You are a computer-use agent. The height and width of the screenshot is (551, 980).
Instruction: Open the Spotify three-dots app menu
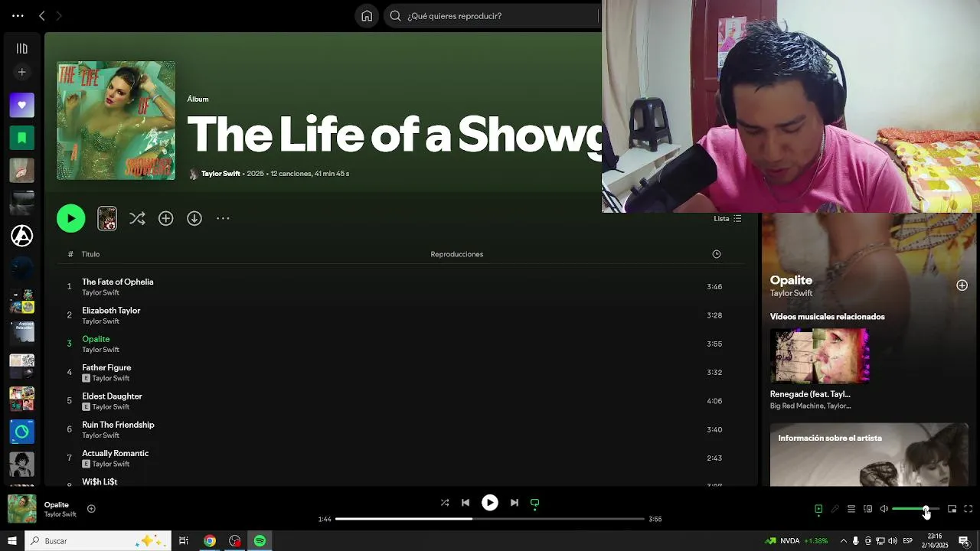pyautogui.click(x=18, y=15)
